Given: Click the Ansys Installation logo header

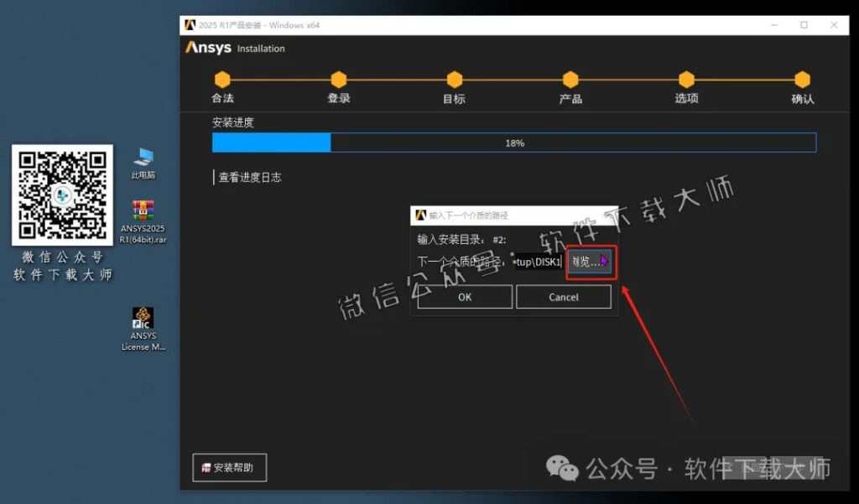Looking at the screenshot, I should click(x=208, y=49).
